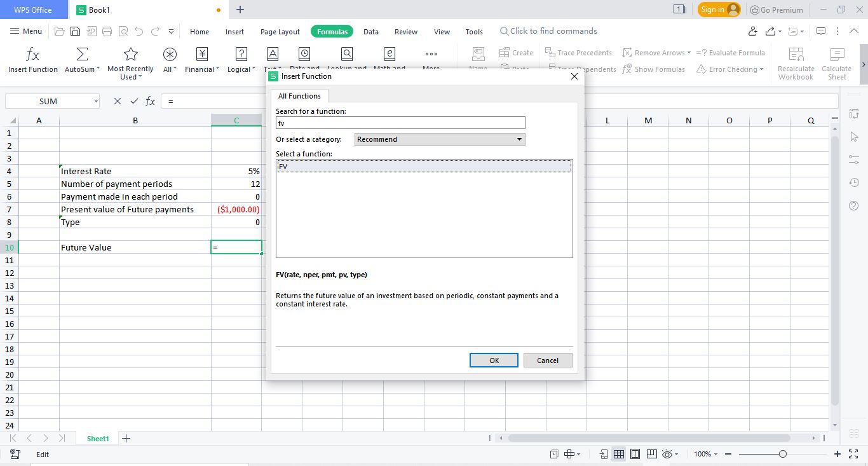Click Recalculate Workbook icon

coord(796,54)
